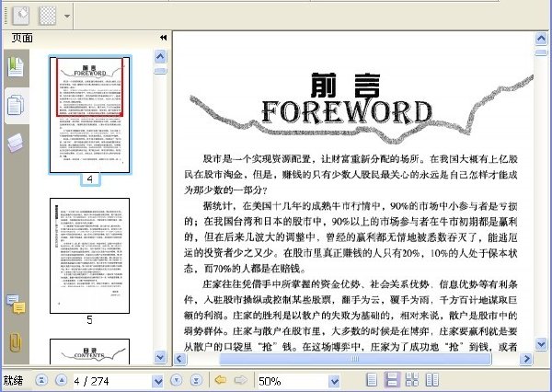Open the toolbar dropdown arrow beside the checkered icon
Viewport: 552px width, 392px height.
tap(66, 16)
